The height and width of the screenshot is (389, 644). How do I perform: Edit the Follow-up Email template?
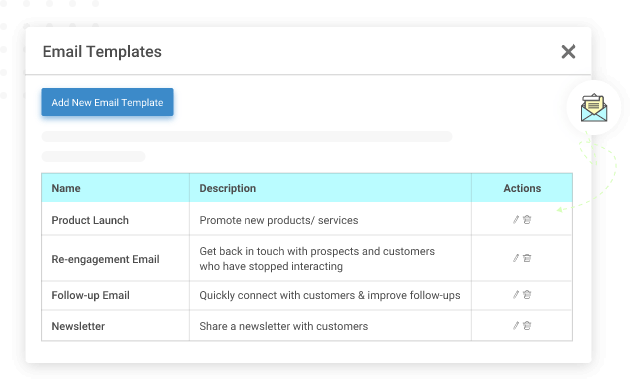516,295
